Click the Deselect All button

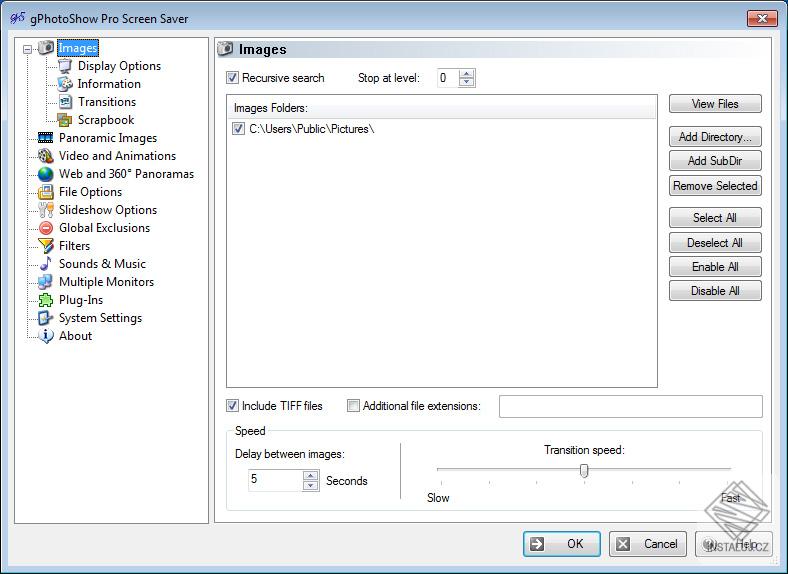coord(715,243)
